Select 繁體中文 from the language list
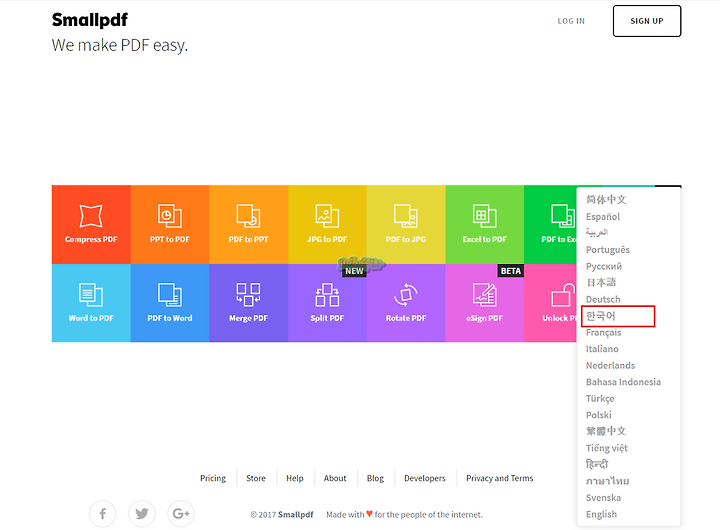 [x=606, y=431]
